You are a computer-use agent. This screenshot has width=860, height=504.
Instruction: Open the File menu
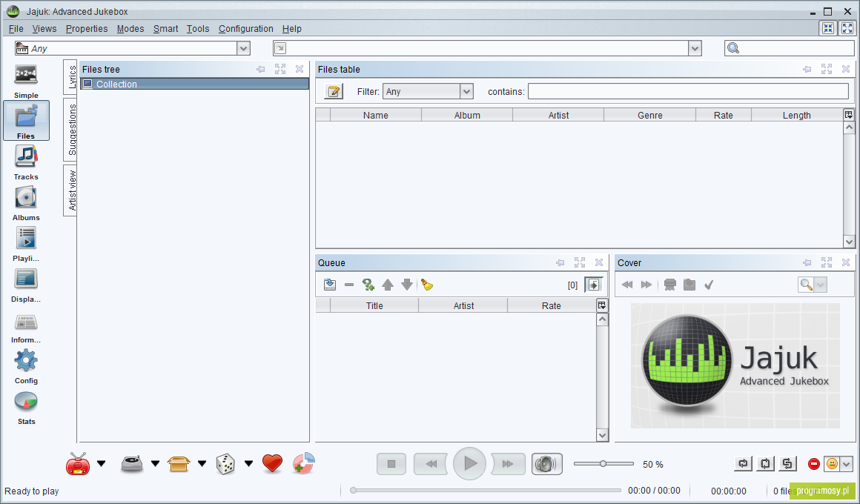tap(16, 28)
